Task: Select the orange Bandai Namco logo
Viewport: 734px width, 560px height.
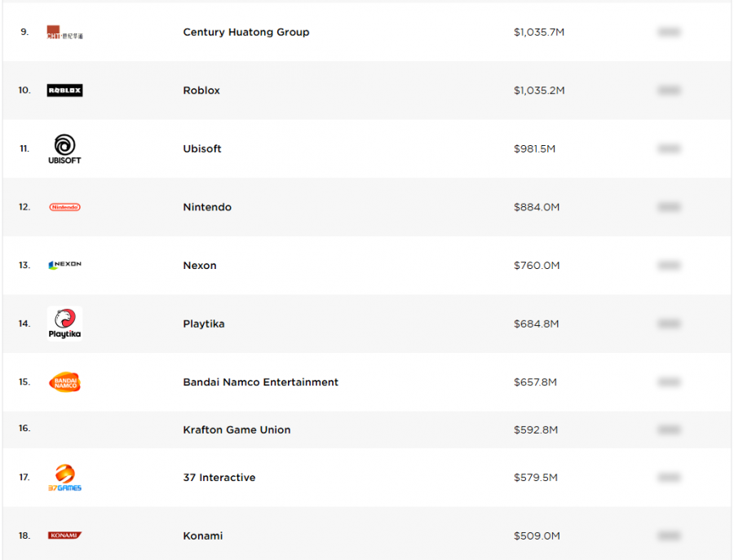Action: coord(64,382)
